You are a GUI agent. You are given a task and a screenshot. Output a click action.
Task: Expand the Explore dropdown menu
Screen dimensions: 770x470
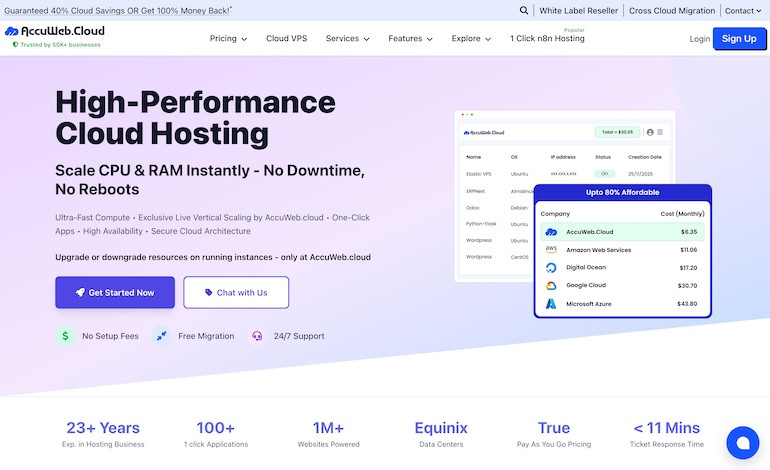pos(471,38)
